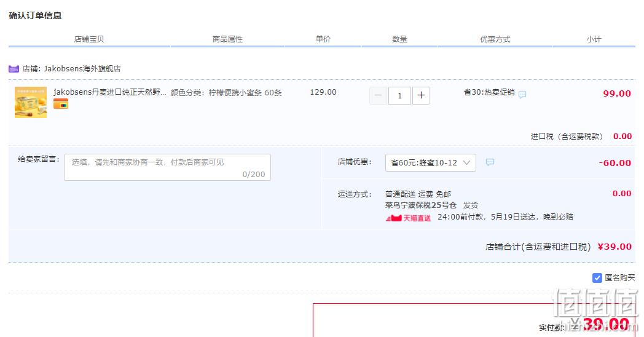Click the 普通配送 运费 免邮 shipping text
The width and height of the screenshot is (644, 337).
click(x=418, y=194)
